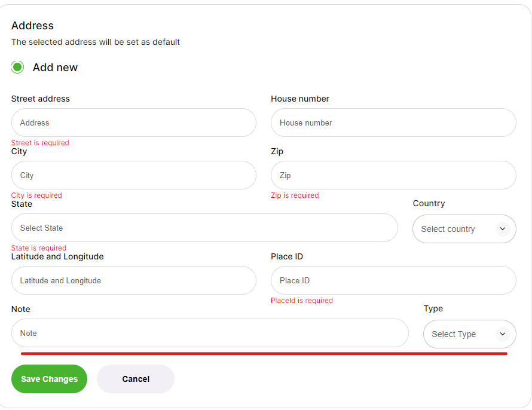Click the Type dropdown chevron icon
Image resolution: width=532 pixels, height=410 pixels.
pyautogui.click(x=503, y=334)
